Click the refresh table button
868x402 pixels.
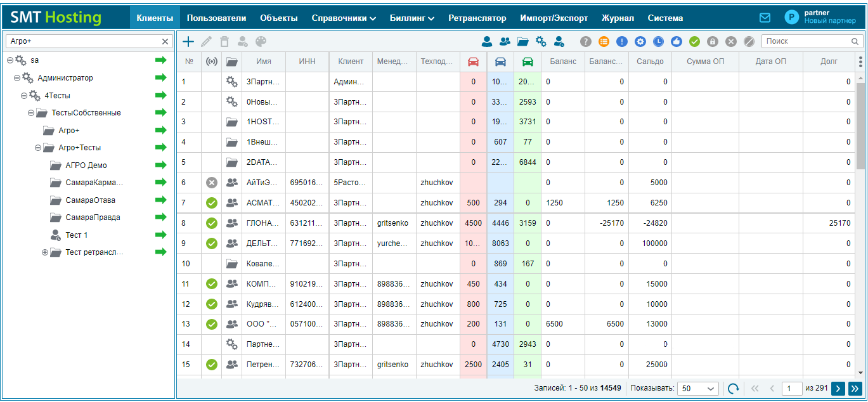tap(734, 389)
